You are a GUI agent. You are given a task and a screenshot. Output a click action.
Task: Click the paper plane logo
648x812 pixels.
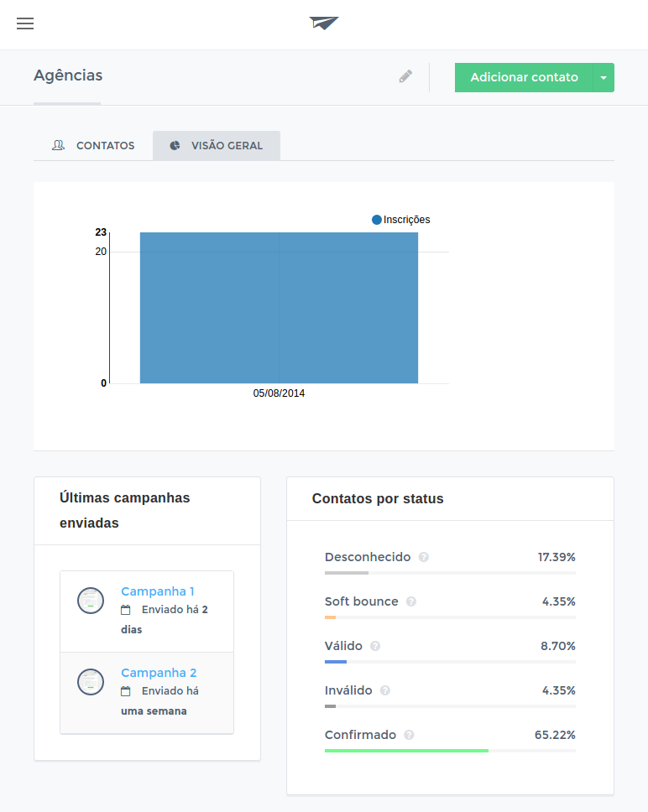324,23
